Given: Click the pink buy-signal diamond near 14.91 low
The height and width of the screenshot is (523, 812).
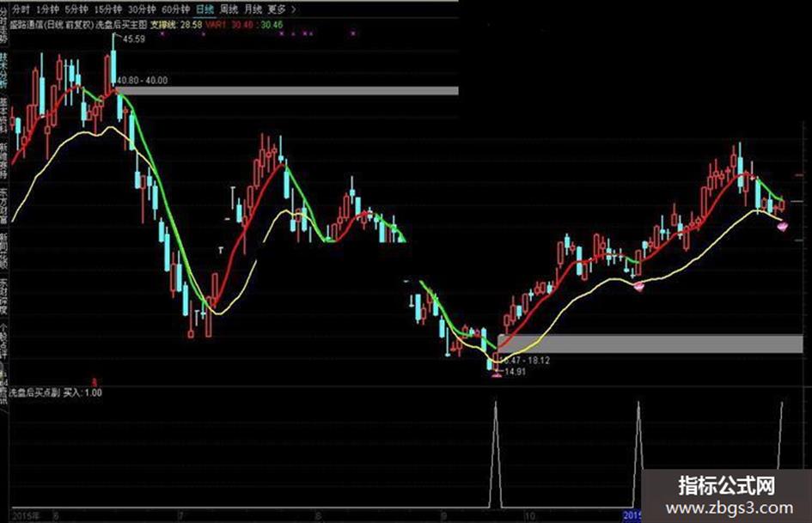Looking at the screenshot, I should [496, 375].
